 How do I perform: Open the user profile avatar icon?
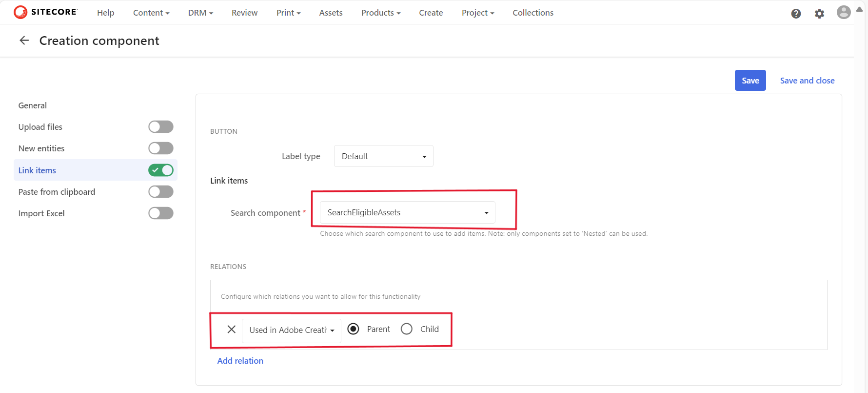[843, 12]
